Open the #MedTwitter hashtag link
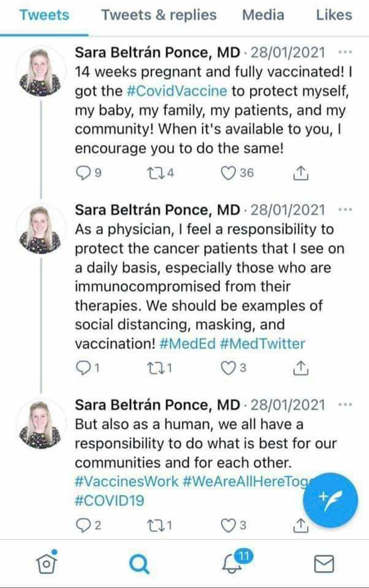 pyautogui.click(x=262, y=344)
